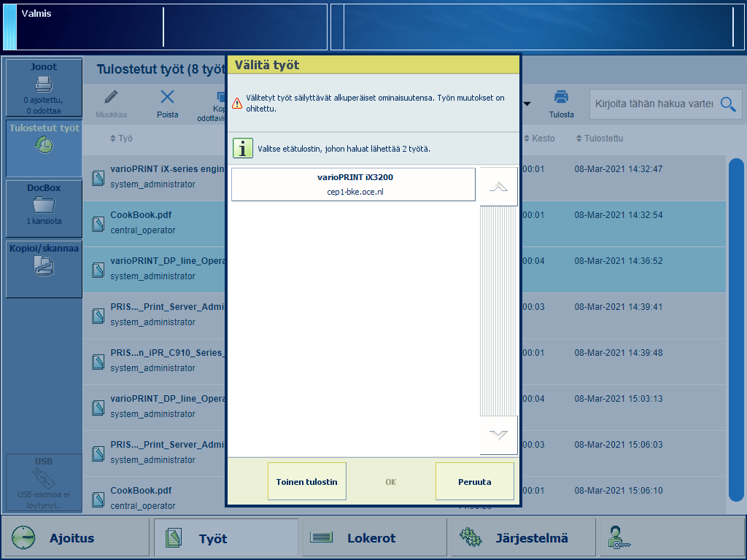Click the search input field
Screen dimensions: 747x560
tap(654, 104)
